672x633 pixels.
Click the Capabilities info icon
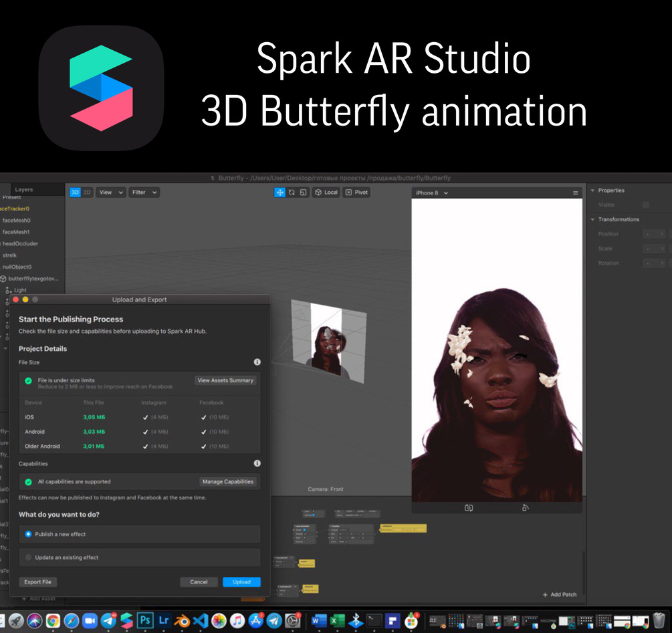257,463
